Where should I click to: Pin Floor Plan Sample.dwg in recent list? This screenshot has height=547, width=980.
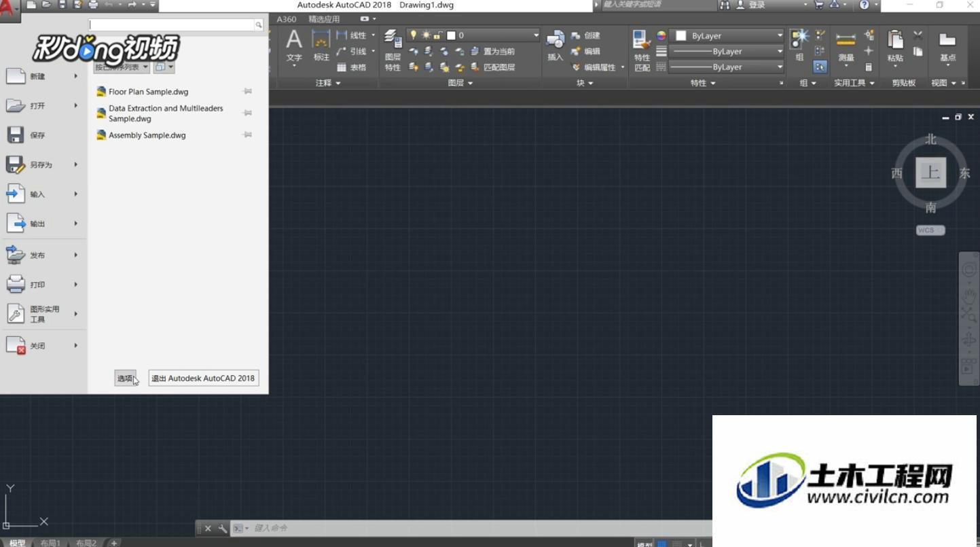coord(248,92)
